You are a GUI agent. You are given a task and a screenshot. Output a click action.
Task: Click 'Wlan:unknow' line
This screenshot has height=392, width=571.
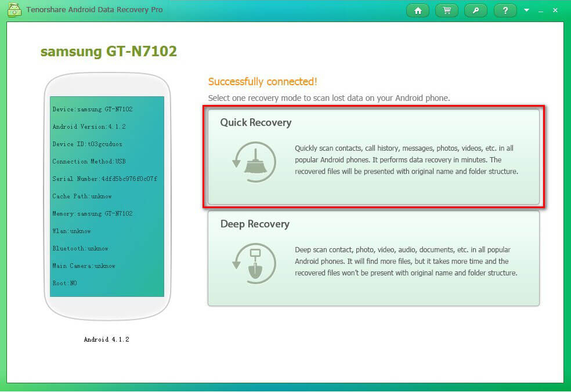pos(72,231)
